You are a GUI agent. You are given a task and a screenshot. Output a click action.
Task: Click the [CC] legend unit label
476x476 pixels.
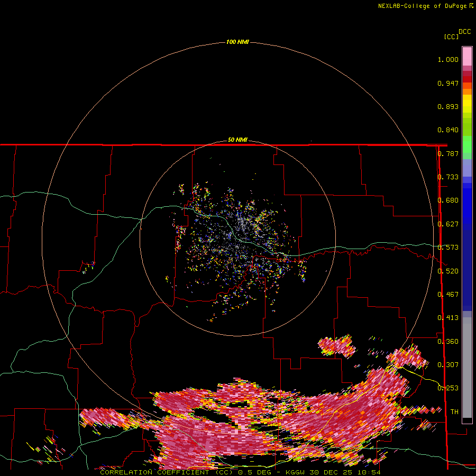[451, 36]
